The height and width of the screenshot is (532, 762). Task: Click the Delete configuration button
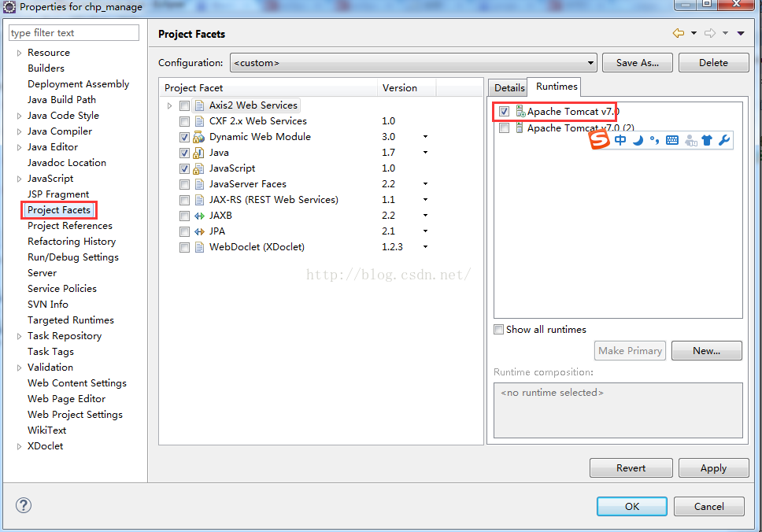point(713,63)
